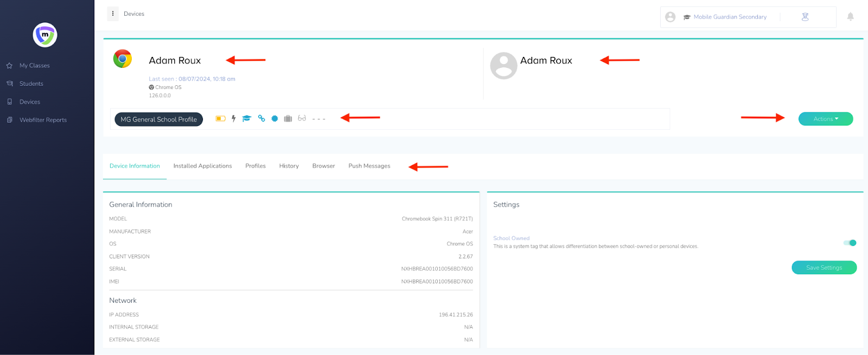868x355 pixels.
Task: Click the Chrome OS label under Last seen
Action: tap(168, 87)
